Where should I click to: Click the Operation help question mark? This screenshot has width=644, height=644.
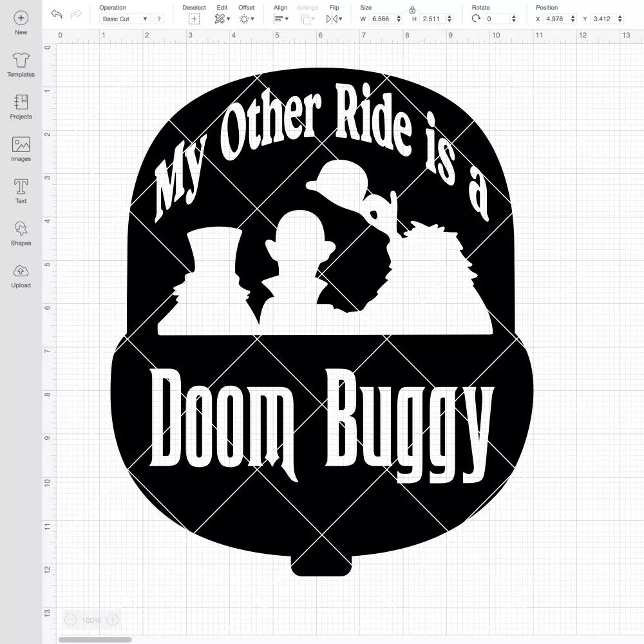159,19
